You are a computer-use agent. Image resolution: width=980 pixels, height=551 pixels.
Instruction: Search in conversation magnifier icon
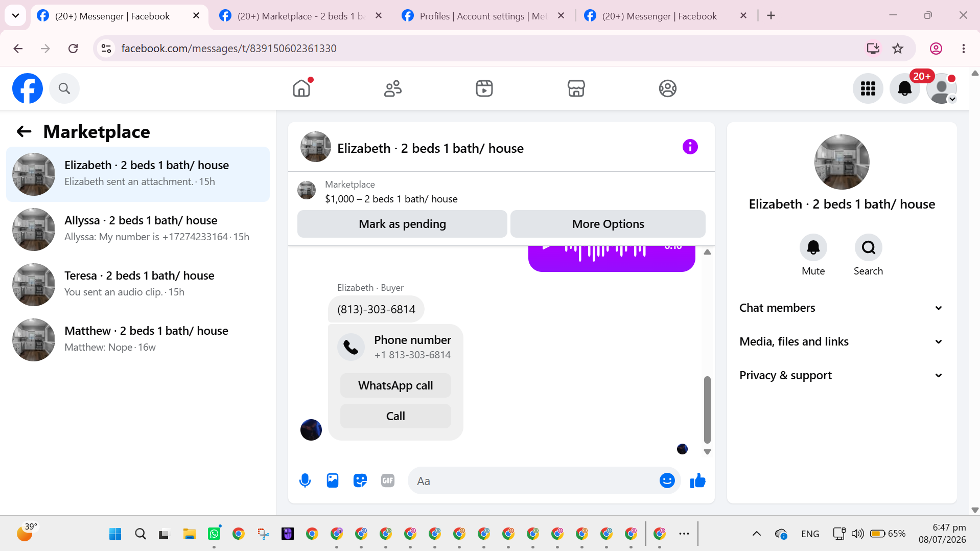pyautogui.click(x=869, y=248)
